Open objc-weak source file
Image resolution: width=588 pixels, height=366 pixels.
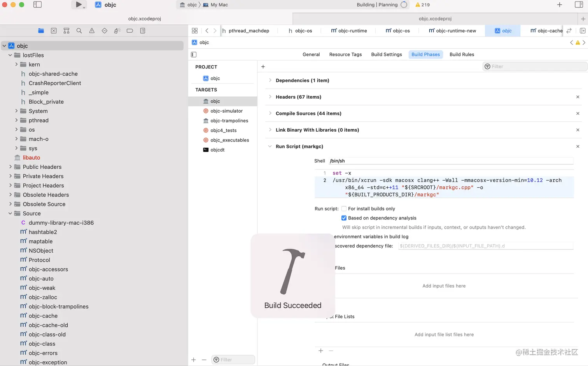42,288
